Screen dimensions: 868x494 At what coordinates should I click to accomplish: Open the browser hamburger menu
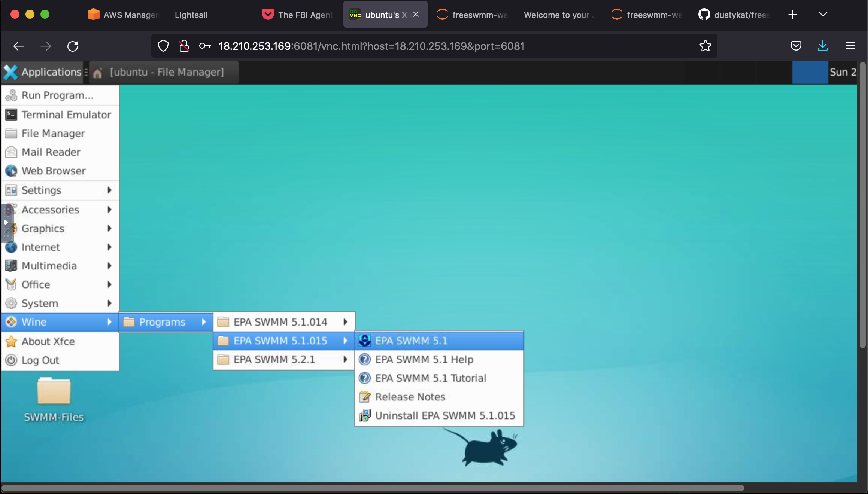[x=850, y=46]
